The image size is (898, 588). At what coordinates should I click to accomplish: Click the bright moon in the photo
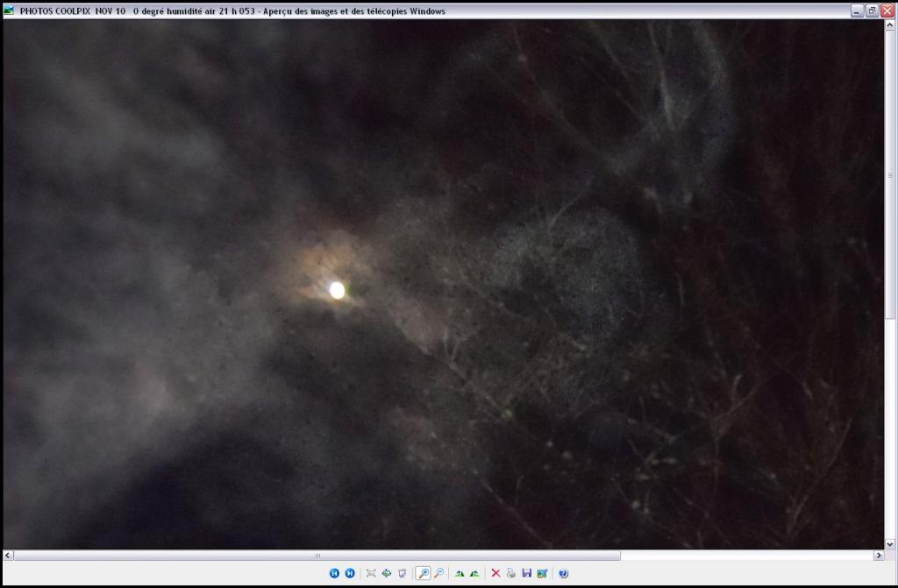click(338, 290)
